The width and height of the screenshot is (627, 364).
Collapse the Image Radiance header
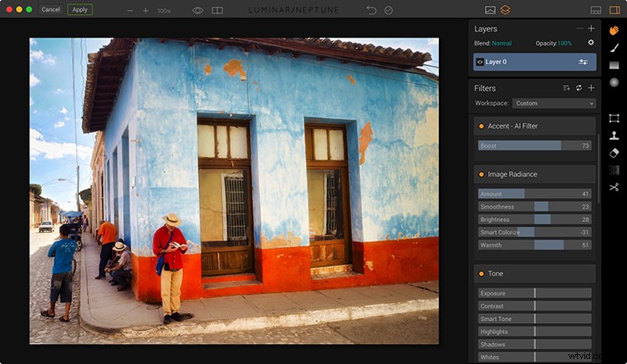pos(535,174)
